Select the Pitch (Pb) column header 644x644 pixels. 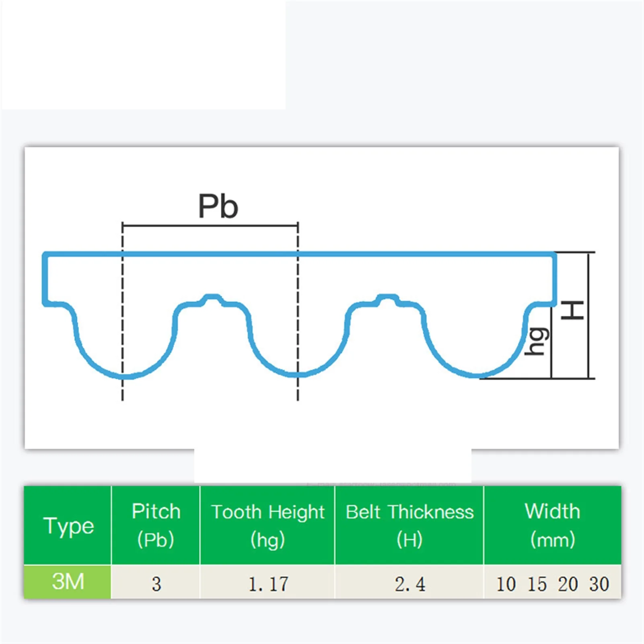point(156,525)
